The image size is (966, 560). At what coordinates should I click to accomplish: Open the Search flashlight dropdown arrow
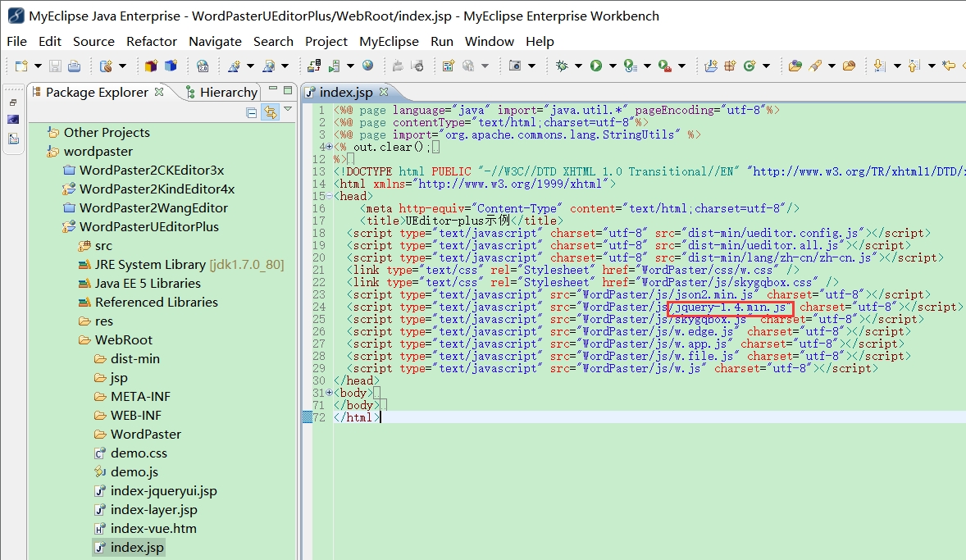click(832, 66)
